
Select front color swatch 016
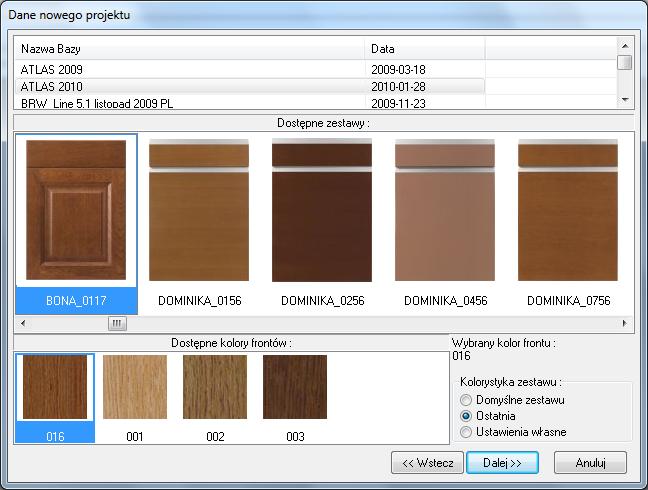(x=55, y=398)
